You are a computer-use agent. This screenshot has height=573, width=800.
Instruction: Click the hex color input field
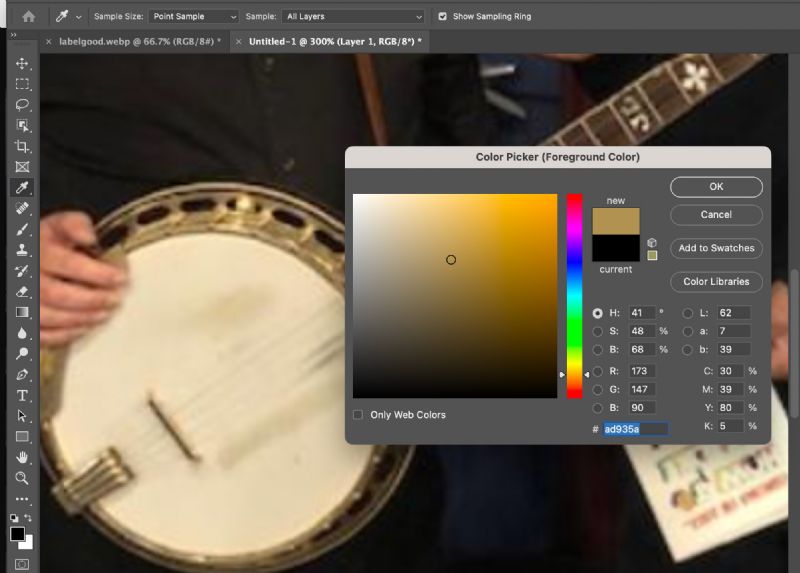point(636,429)
